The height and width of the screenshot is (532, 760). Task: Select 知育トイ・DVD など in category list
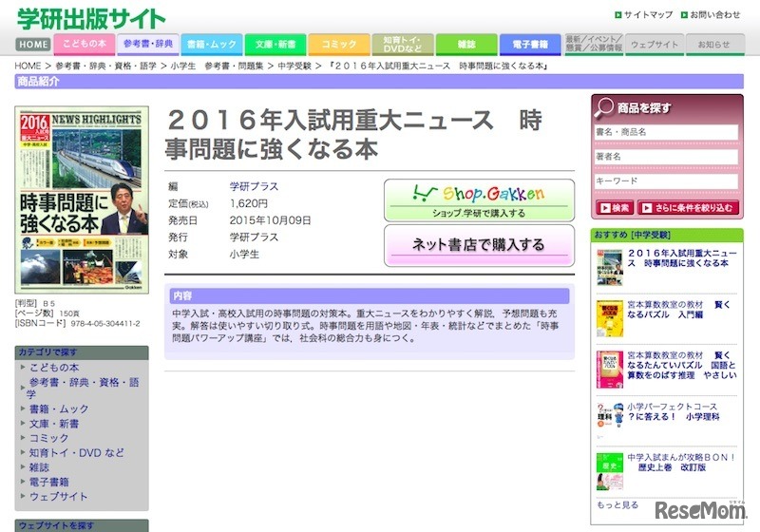pyautogui.click(x=77, y=452)
